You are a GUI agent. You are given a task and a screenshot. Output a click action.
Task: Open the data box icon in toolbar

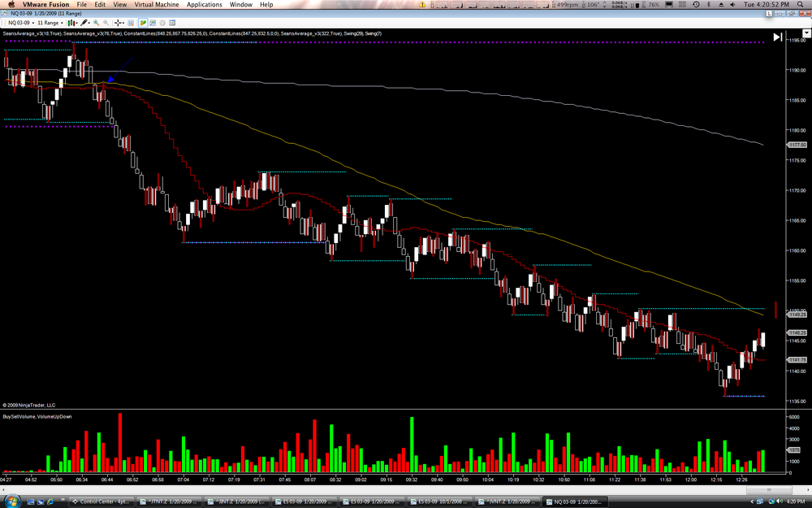click(x=131, y=23)
